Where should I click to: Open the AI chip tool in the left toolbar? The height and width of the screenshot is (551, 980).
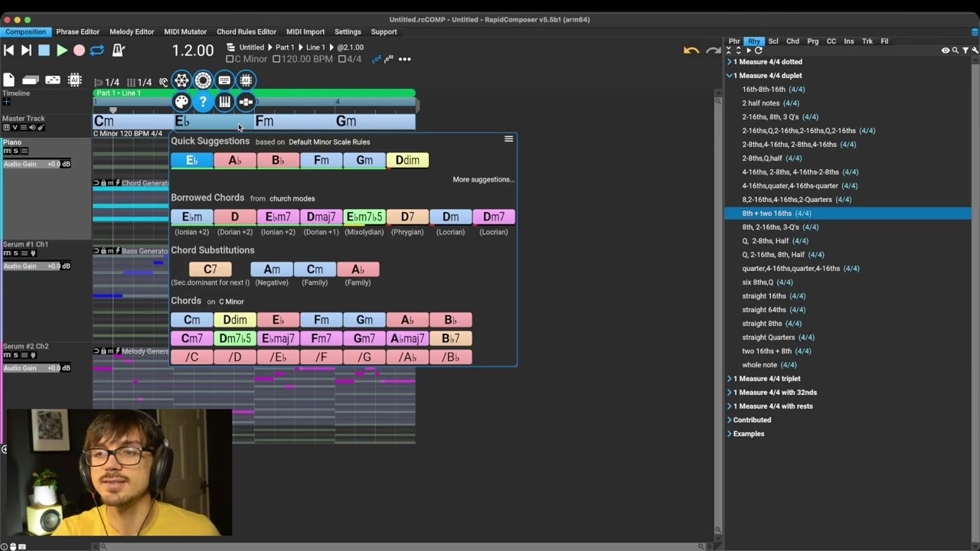(x=75, y=80)
